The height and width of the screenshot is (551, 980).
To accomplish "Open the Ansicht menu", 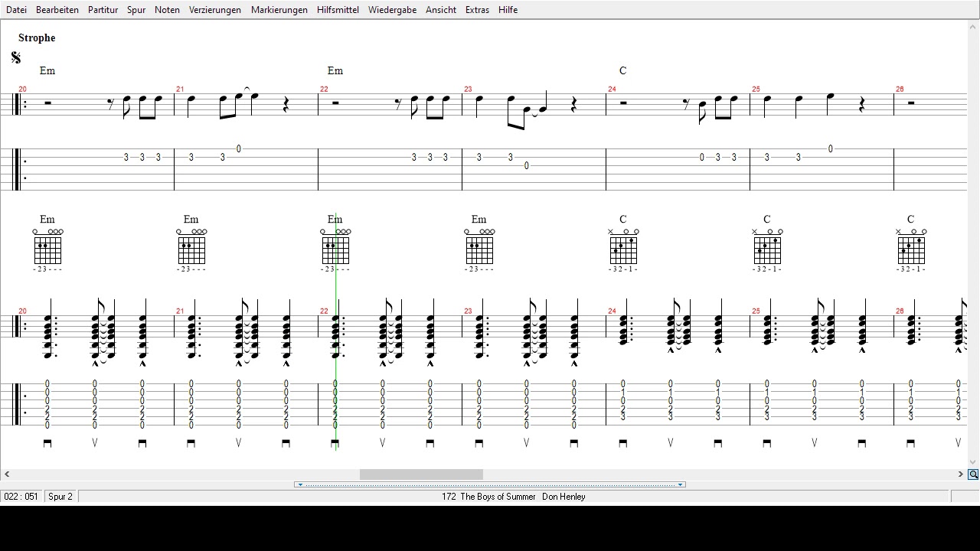I will [441, 10].
